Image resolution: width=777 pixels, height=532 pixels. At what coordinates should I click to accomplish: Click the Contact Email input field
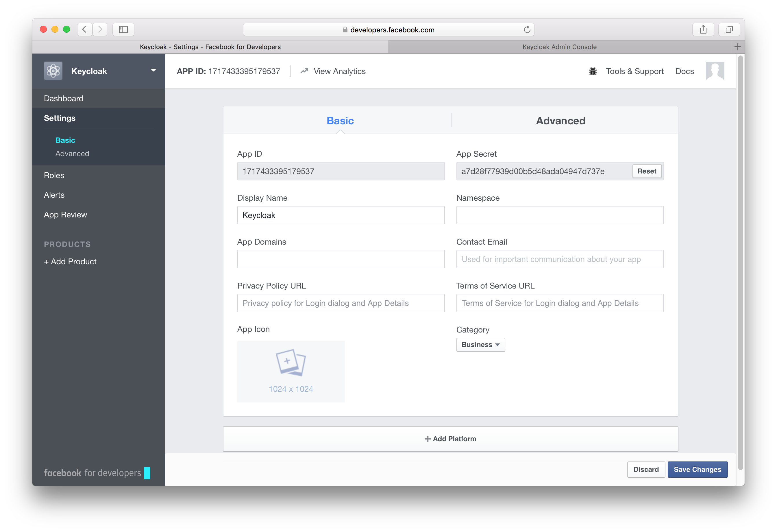point(560,259)
